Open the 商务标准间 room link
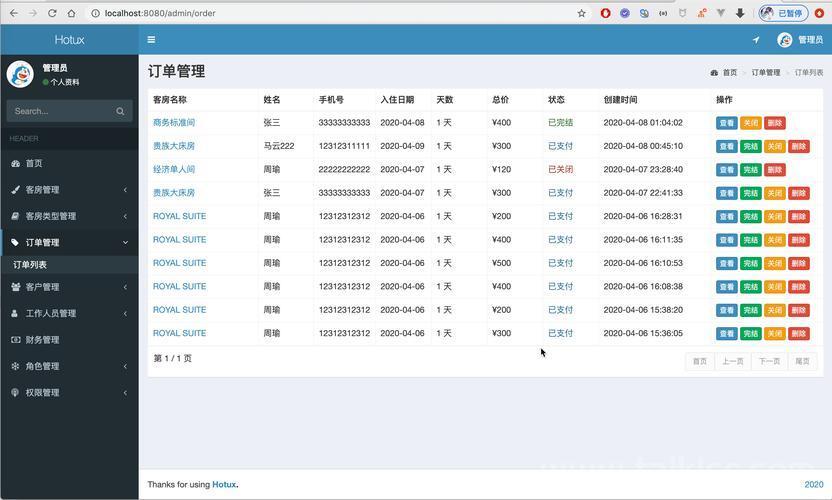 (174, 123)
